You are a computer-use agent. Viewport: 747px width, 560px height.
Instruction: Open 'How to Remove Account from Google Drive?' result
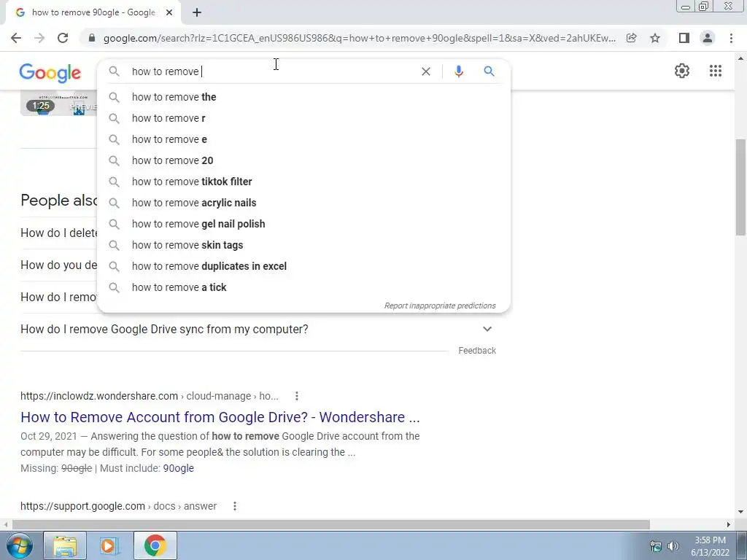220,417
